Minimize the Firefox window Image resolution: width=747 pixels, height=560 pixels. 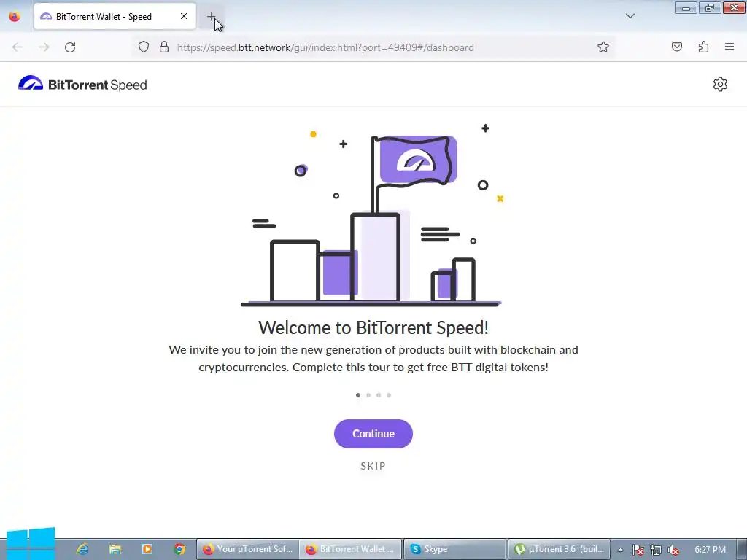[x=686, y=8]
